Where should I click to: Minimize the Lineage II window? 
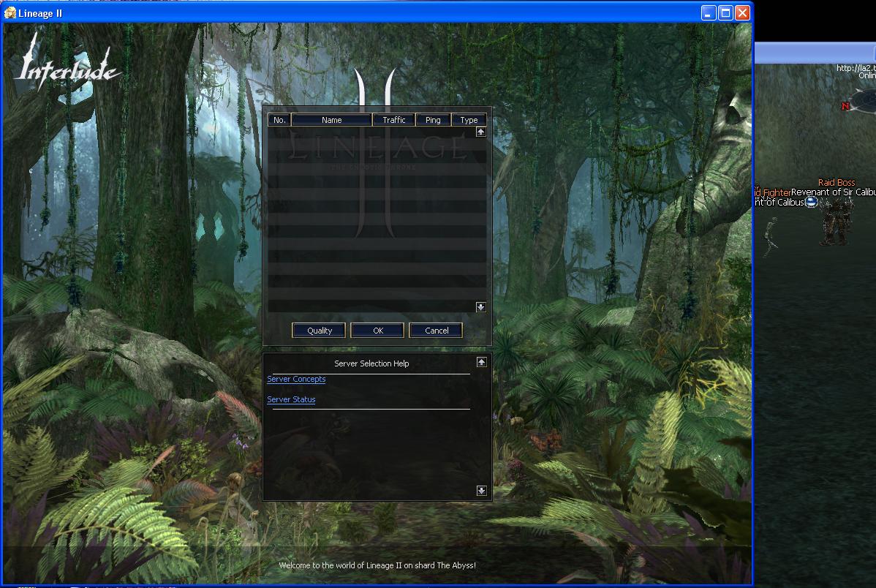709,13
